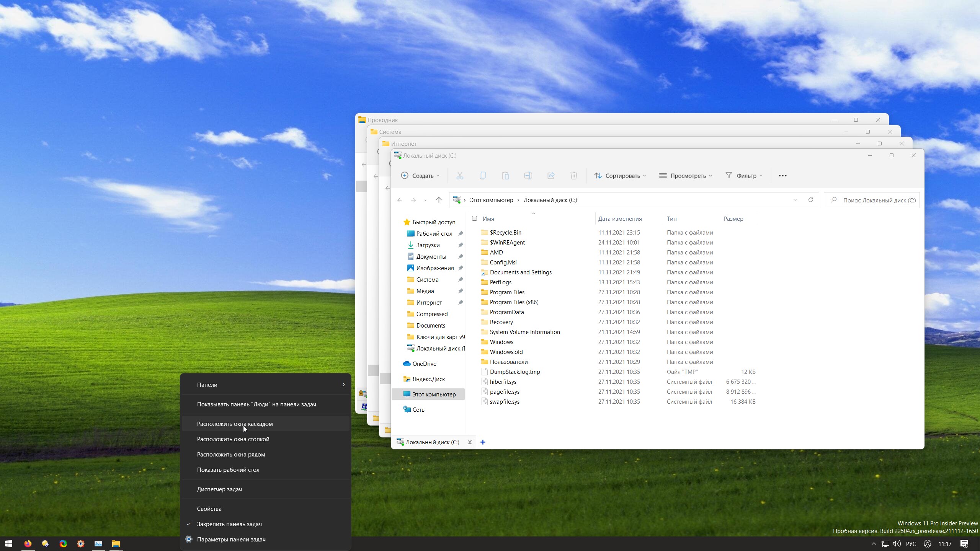This screenshot has width=980, height=551.
Task: Select Расположить окна рядом
Action: (266, 454)
